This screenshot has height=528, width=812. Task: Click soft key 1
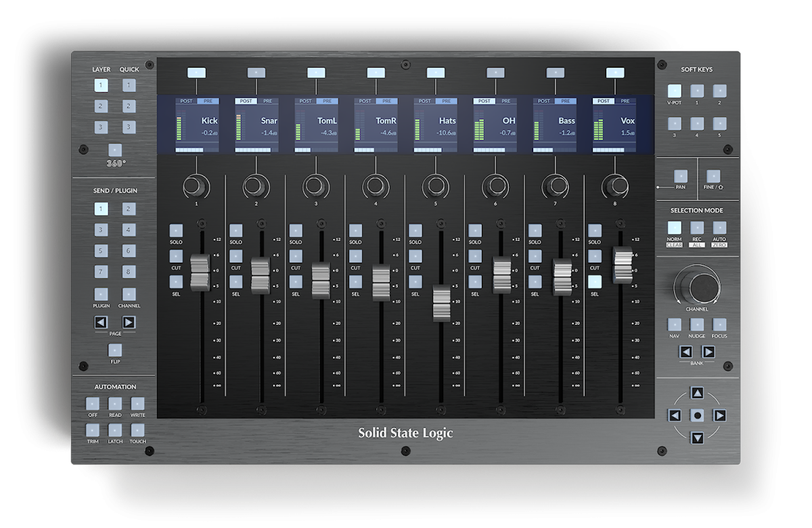pos(697,91)
